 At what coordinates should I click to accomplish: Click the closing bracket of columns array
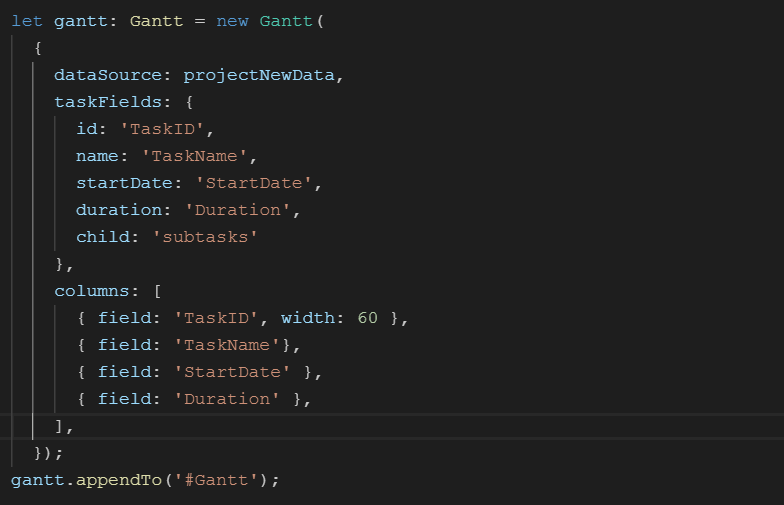(x=60, y=426)
